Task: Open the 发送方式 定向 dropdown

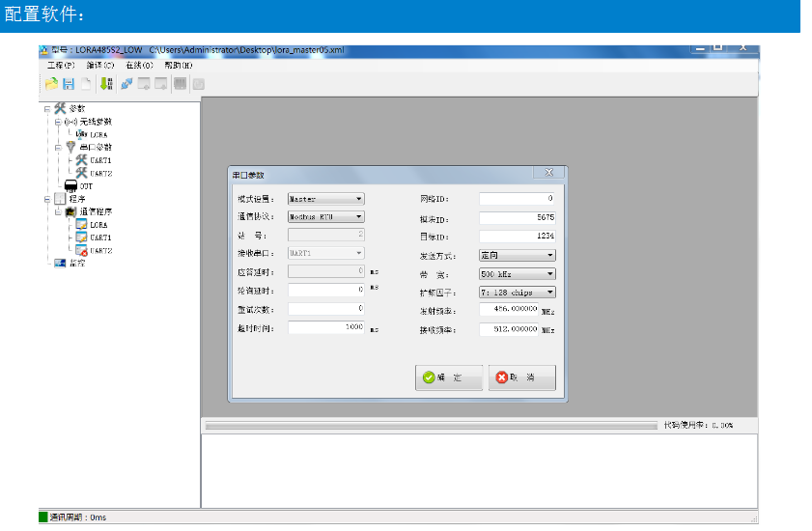Action: click(518, 256)
